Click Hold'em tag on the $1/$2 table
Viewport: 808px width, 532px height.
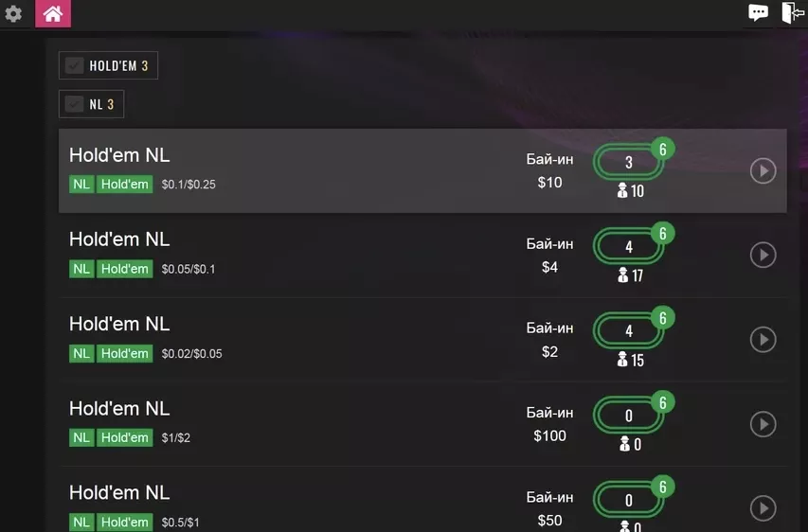tap(125, 437)
